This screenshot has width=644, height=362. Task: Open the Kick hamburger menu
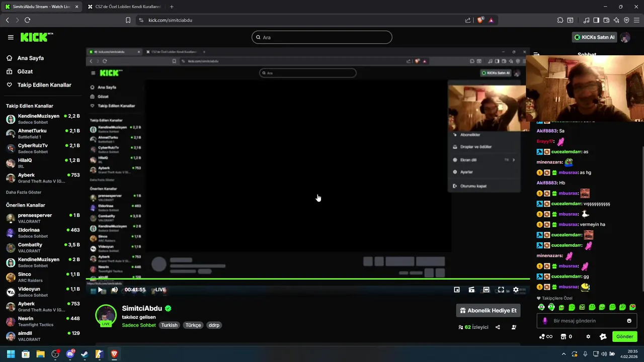[11, 37]
